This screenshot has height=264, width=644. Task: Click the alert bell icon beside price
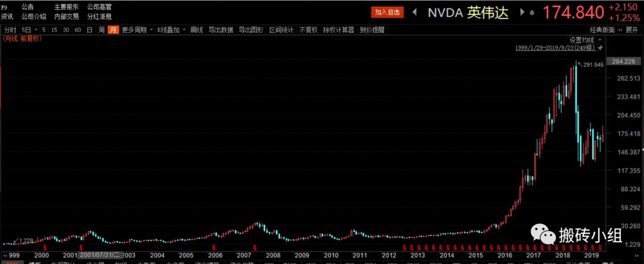532,13
